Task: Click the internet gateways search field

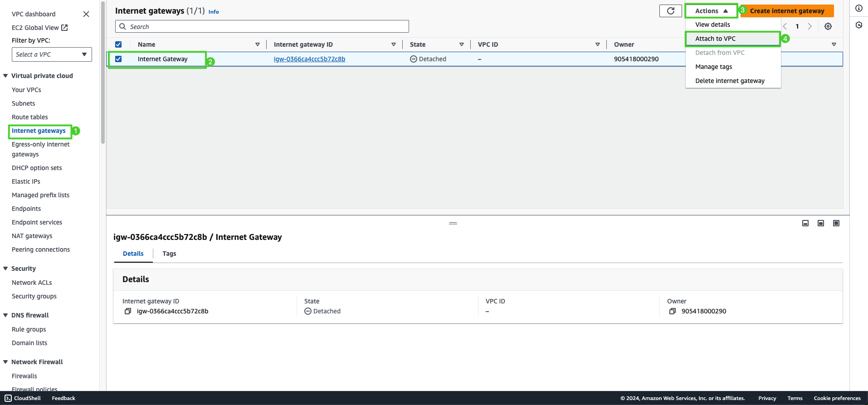Action: pos(262,27)
